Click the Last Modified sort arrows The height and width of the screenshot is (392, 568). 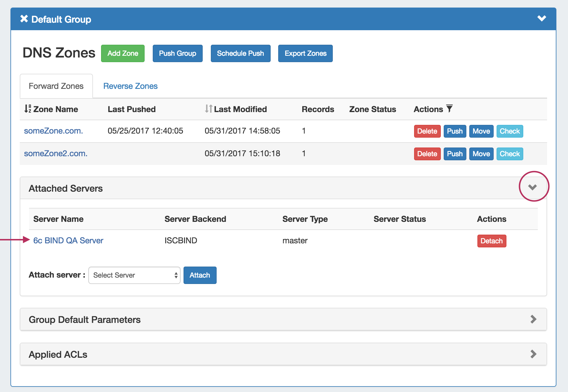point(208,109)
